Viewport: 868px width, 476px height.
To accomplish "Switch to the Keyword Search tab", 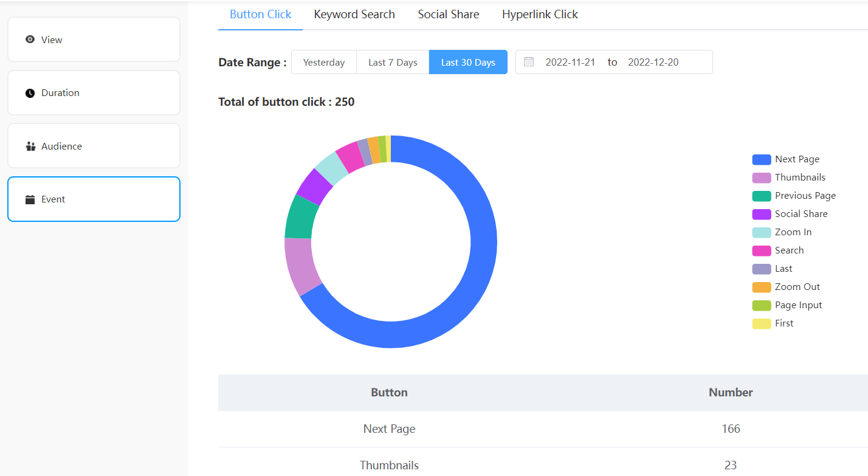I will pos(354,14).
